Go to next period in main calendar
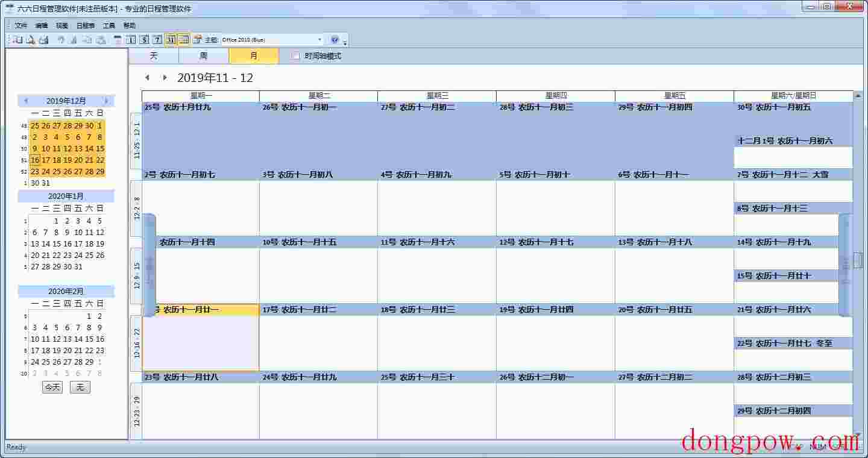The width and height of the screenshot is (868, 458). (x=165, y=78)
